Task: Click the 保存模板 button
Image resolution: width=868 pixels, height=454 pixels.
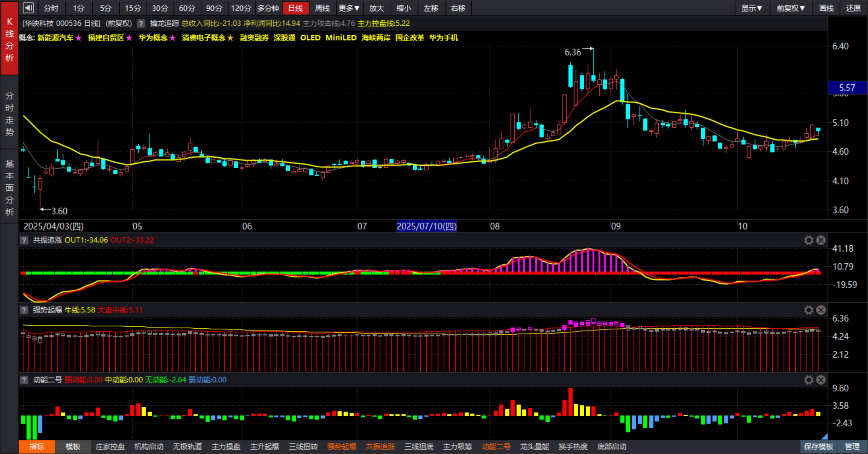Action: click(x=818, y=446)
